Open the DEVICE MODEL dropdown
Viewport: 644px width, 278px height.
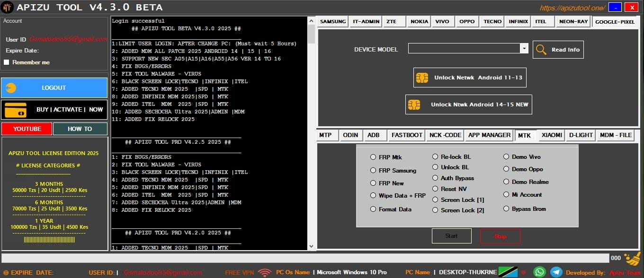(x=524, y=48)
